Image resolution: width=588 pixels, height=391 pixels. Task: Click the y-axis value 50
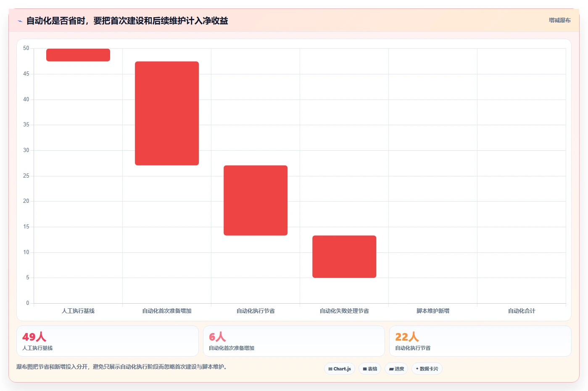click(26, 48)
